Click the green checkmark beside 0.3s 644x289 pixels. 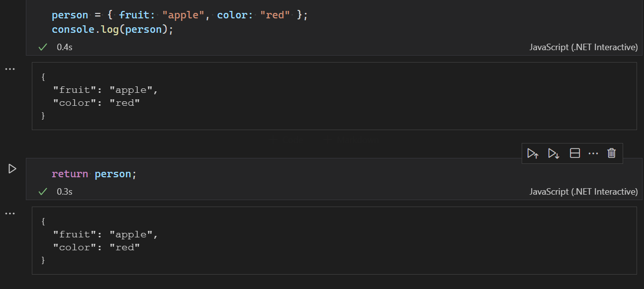click(x=42, y=191)
